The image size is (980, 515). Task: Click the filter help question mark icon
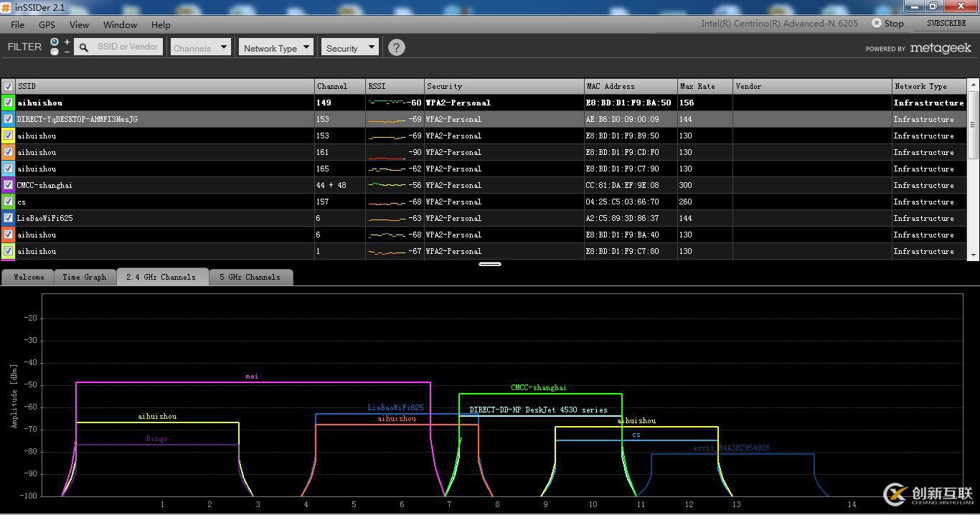pyautogui.click(x=396, y=47)
